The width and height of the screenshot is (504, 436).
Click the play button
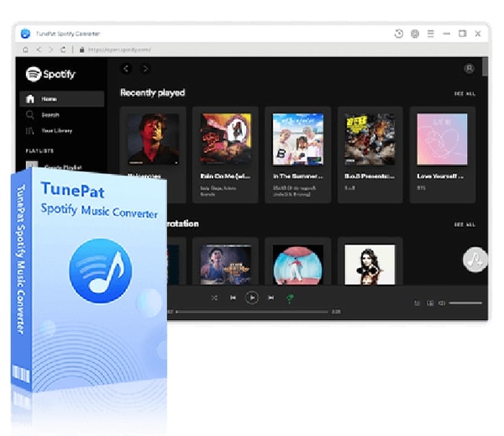[252, 297]
